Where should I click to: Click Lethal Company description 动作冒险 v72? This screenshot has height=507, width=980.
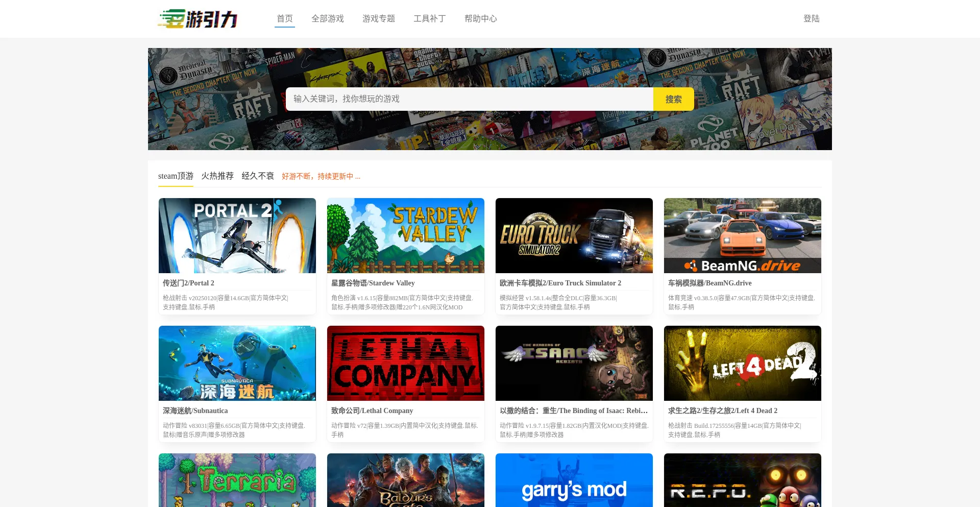pyautogui.click(x=405, y=430)
